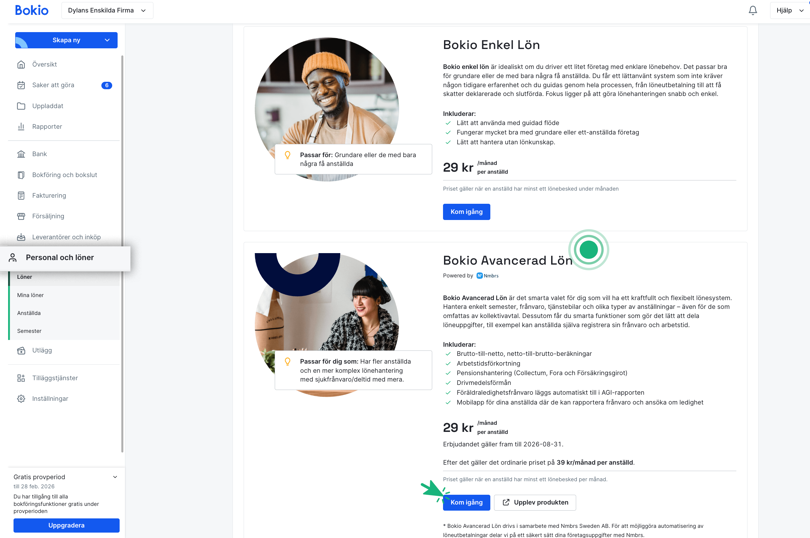Screen dimensions: 810x538
Task: Select the Uppladdat folder icon
Action: click(x=21, y=106)
